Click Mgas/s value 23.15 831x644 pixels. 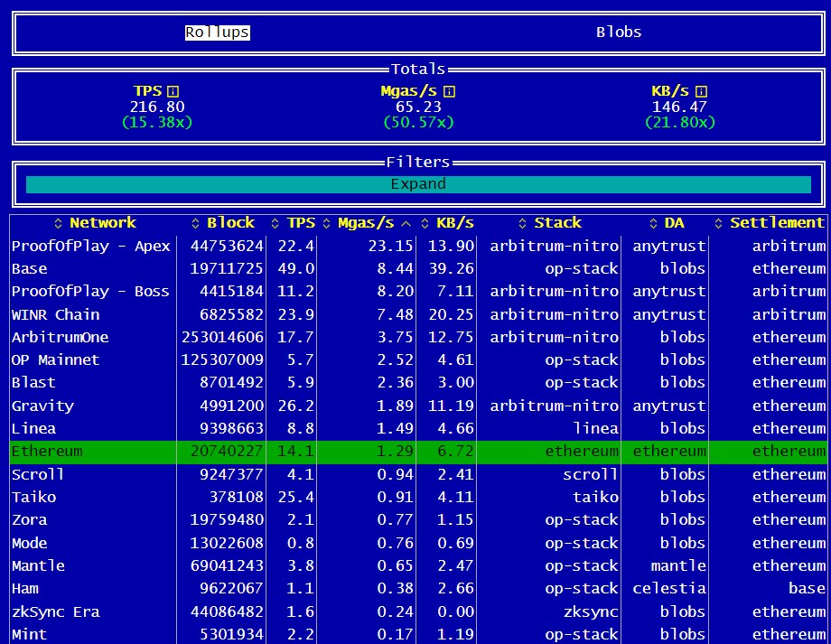click(x=390, y=246)
